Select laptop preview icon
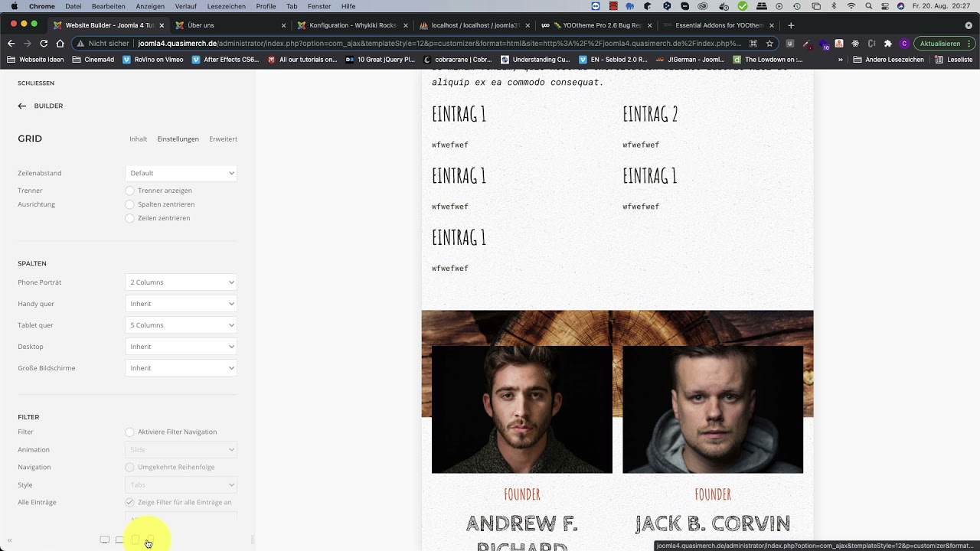This screenshot has height=551, width=980. [x=120, y=540]
